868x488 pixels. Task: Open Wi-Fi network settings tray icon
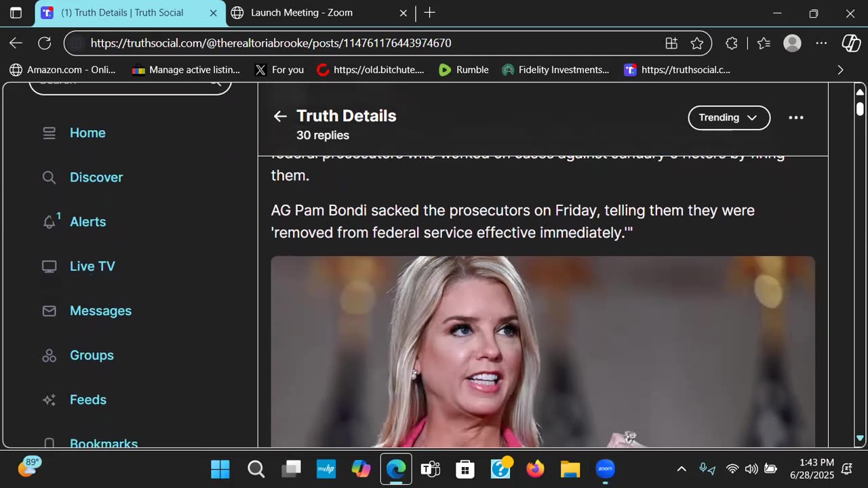(732, 469)
